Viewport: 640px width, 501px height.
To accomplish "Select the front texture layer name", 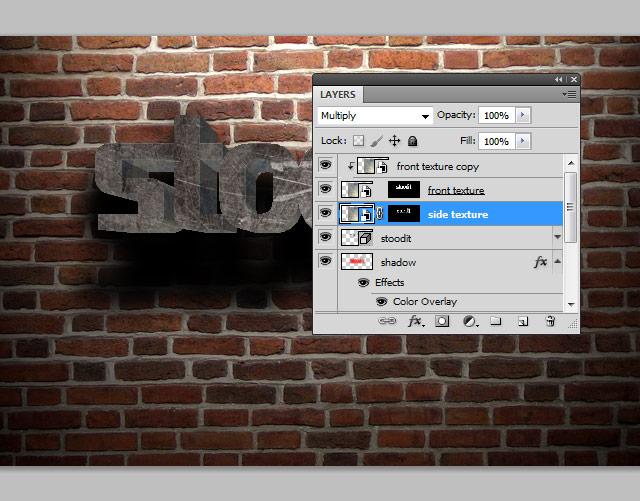I will 456,190.
